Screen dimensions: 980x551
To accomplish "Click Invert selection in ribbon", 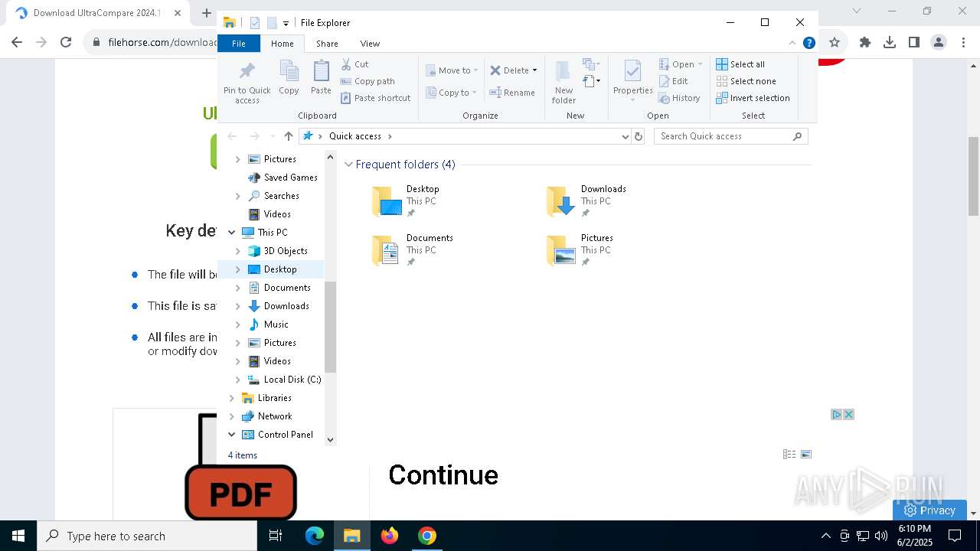I will (x=753, y=98).
